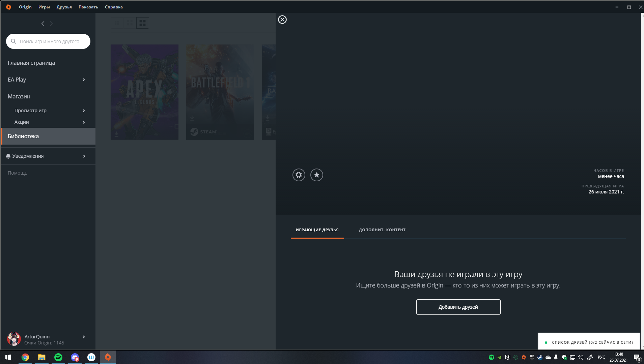Expand Просмотр игр submenu
Image resolution: width=644 pixels, height=364 pixels.
(84, 111)
